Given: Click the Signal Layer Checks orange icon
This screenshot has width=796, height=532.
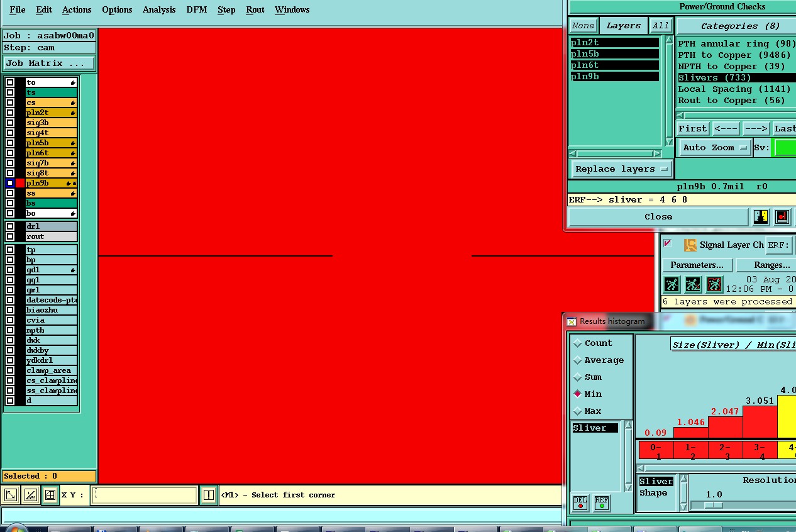Looking at the screenshot, I should coord(690,245).
